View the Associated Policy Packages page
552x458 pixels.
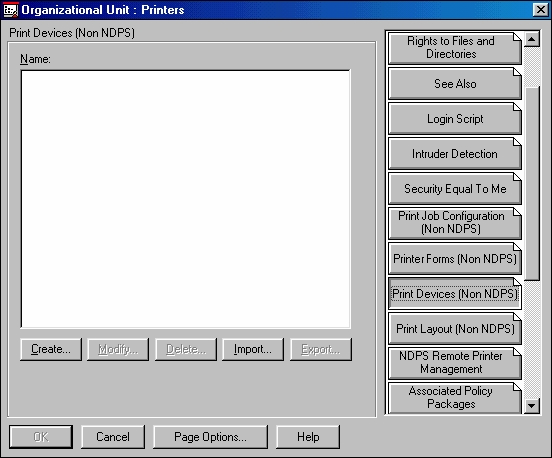click(454, 398)
